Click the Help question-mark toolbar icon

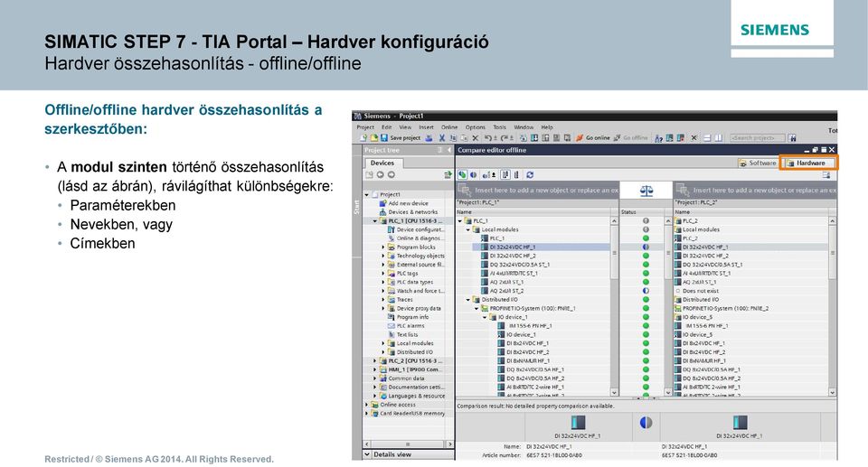[x=659, y=138]
